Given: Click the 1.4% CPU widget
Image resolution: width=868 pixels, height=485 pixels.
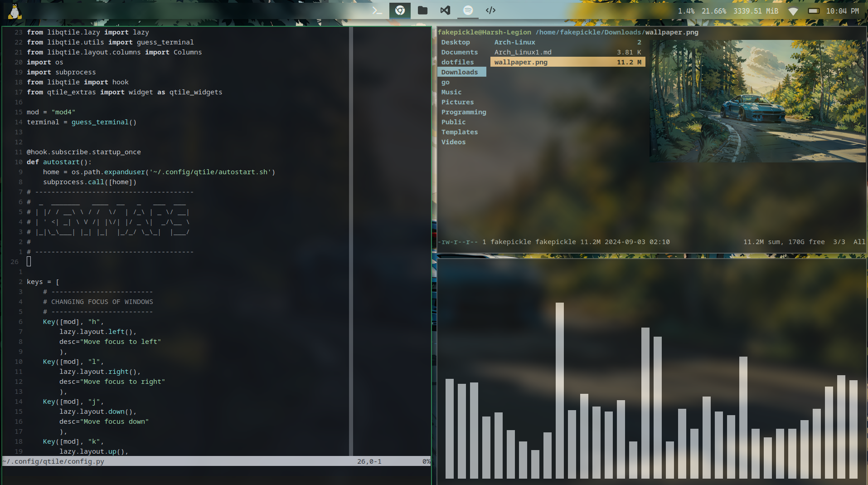Looking at the screenshot, I should point(686,11).
